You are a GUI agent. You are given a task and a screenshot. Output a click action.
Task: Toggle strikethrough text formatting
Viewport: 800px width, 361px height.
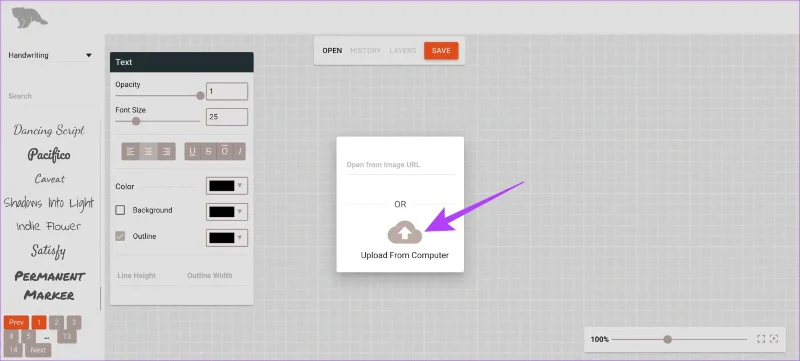coord(208,151)
